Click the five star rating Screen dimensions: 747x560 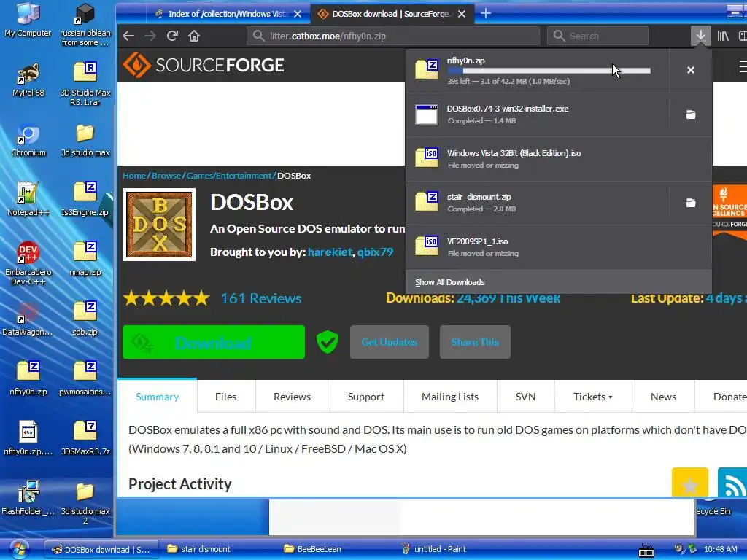coord(166,298)
